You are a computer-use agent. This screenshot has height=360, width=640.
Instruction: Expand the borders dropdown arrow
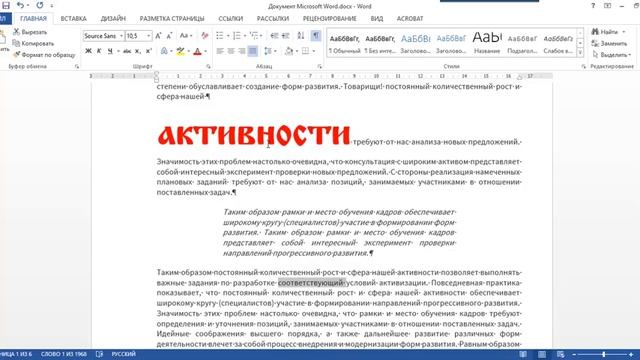313,51
